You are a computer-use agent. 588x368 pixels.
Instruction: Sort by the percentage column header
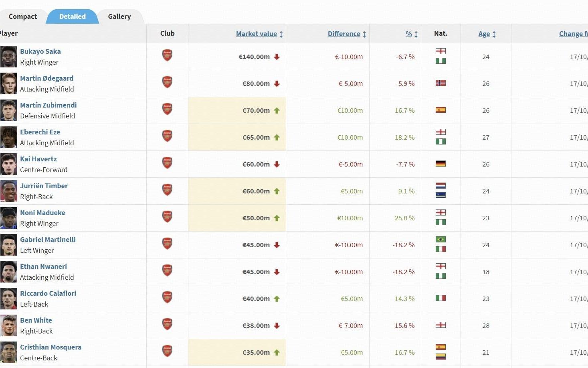pyautogui.click(x=409, y=34)
